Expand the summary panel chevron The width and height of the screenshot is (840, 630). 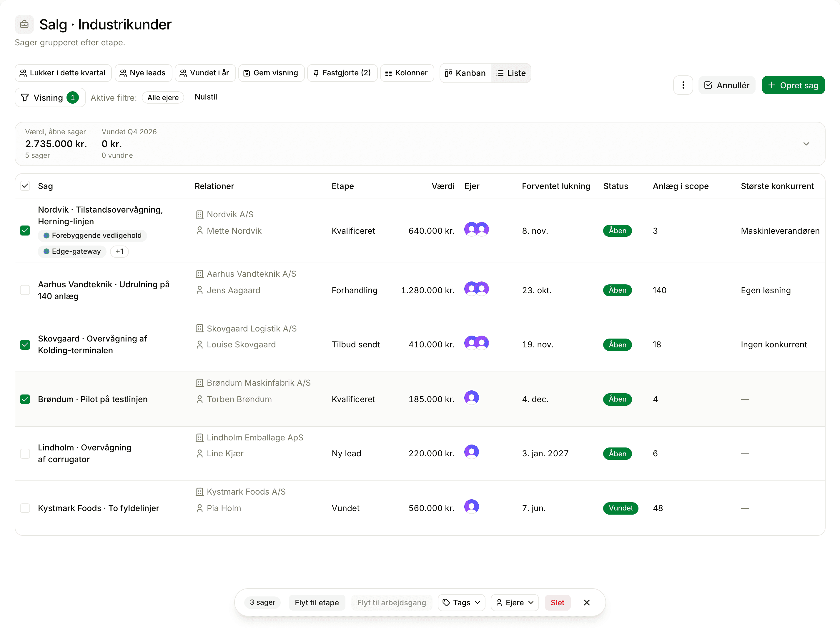806,144
